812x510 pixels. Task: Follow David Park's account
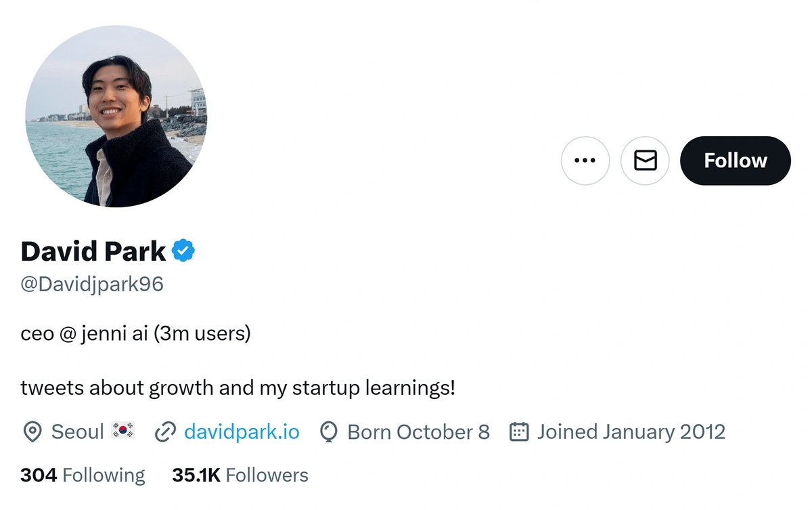[x=736, y=161]
